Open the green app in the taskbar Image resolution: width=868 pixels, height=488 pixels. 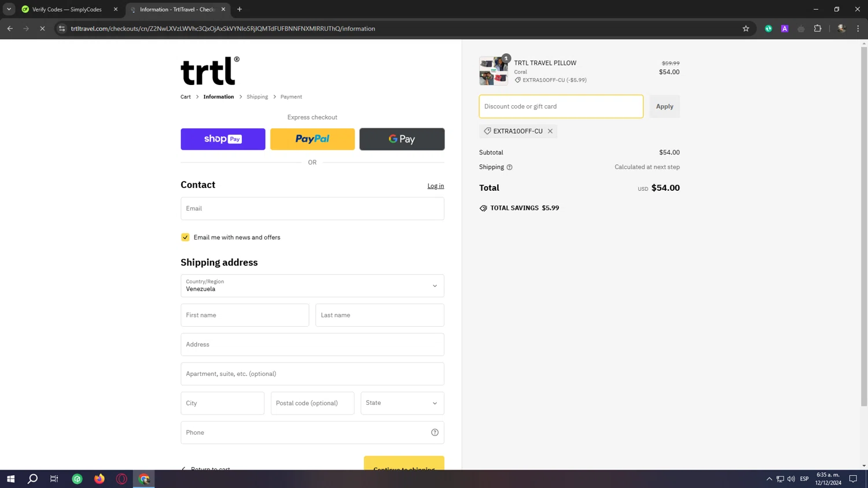pos(77,479)
